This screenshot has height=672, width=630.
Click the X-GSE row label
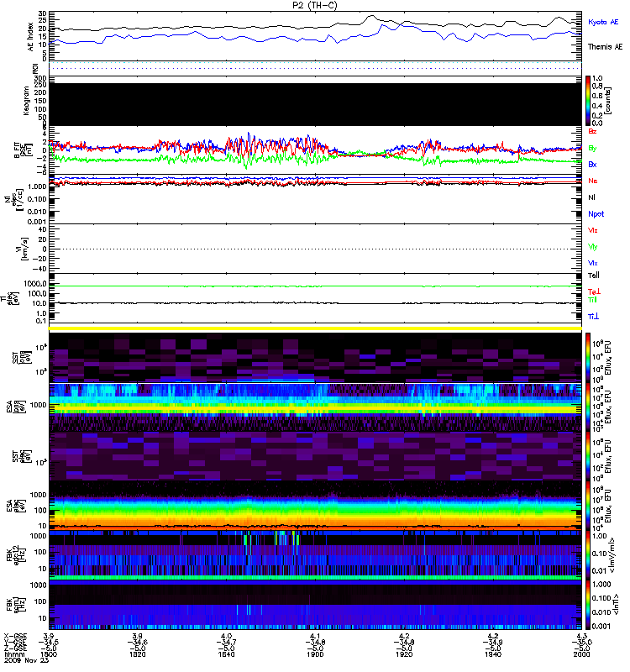(15, 637)
